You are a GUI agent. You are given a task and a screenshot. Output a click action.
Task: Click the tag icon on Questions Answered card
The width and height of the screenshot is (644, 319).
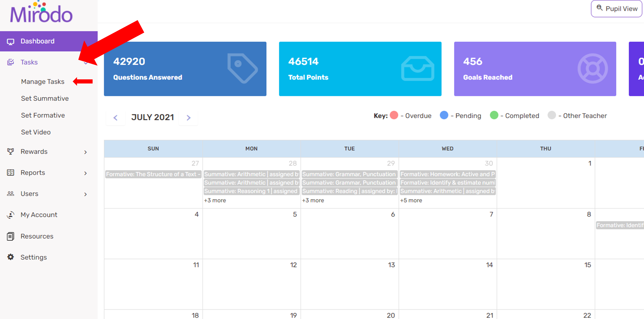coord(242,68)
